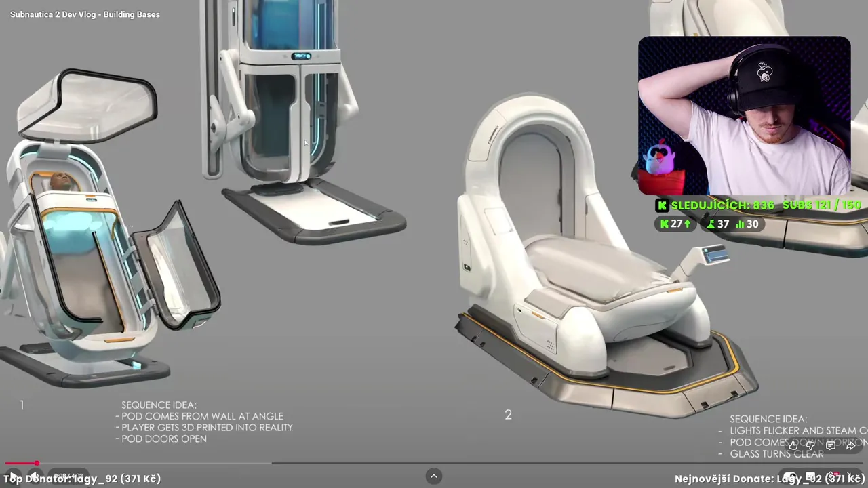Click the '37' viewers count badge

coord(717,224)
